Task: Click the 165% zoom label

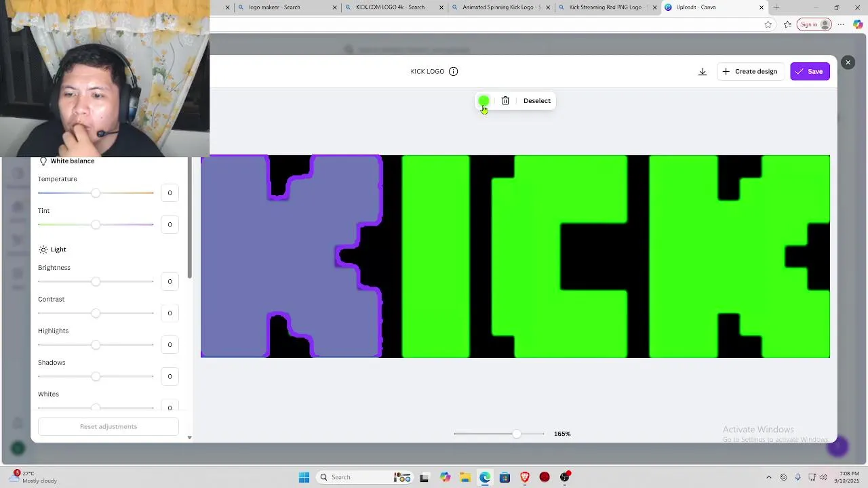Action: (x=562, y=434)
